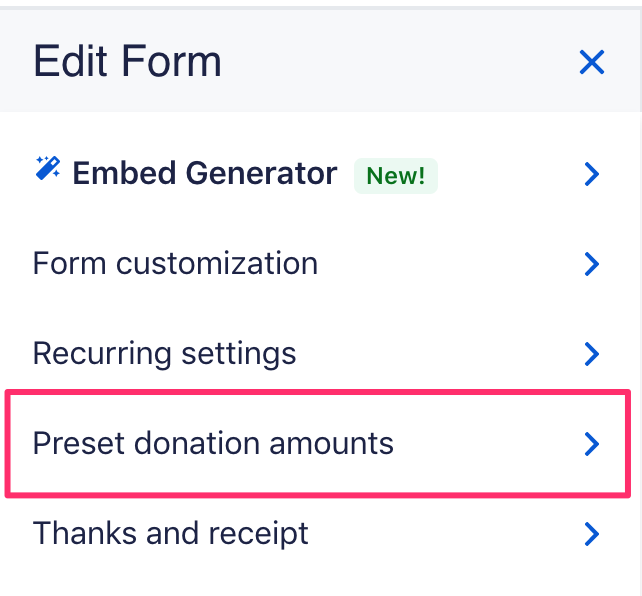Expand Embed Generator using its chevron arrow
Screen dimensions: 642x596
(x=592, y=175)
